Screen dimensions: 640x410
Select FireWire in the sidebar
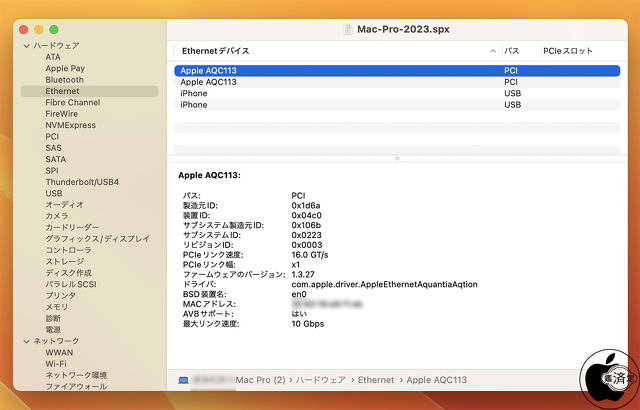click(x=62, y=114)
